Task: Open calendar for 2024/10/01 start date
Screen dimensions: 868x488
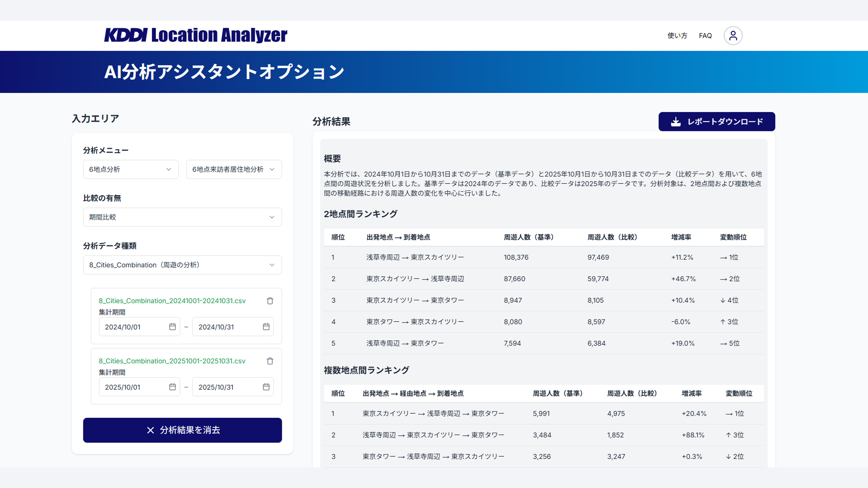Action: (x=172, y=327)
